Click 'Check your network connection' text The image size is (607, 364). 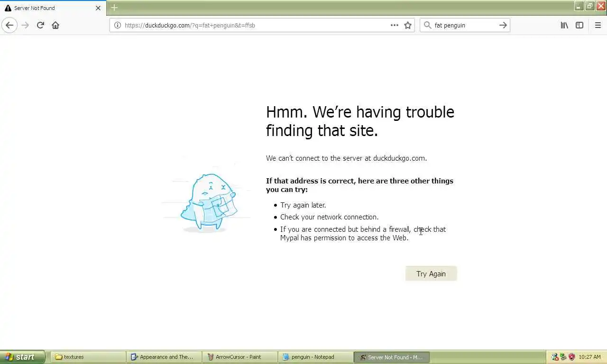pos(329,217)
